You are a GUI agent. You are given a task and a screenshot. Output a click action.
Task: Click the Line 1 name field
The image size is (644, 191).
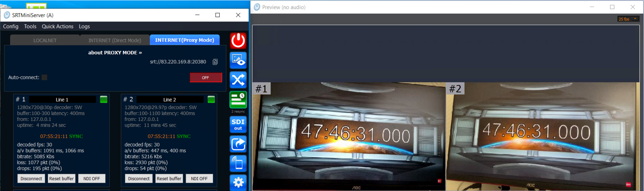[x=62, y=100]
